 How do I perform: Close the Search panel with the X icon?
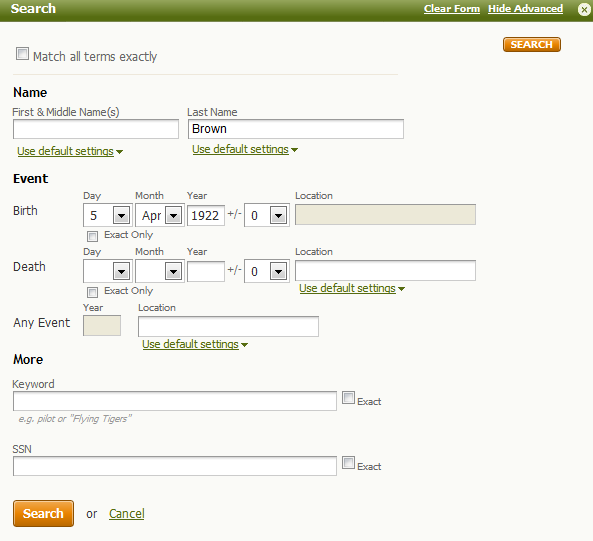[584, 9]
